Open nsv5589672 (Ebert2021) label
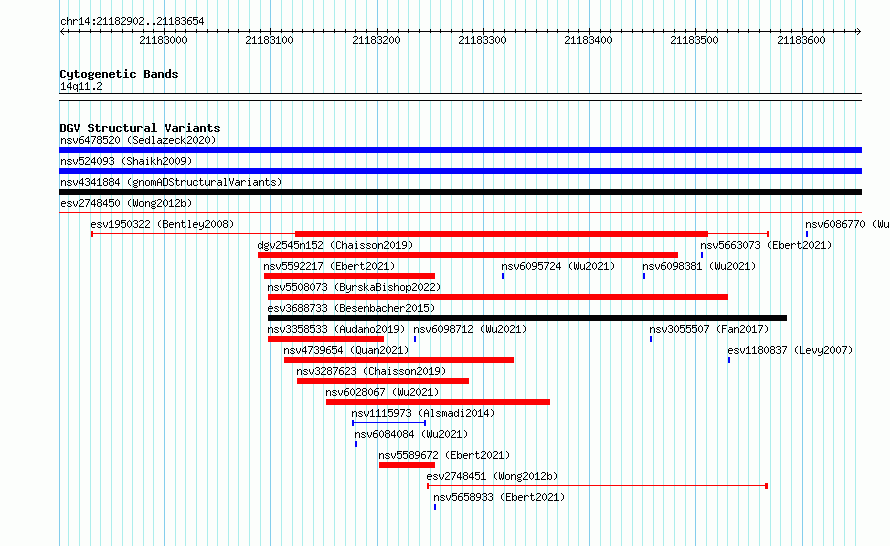890x546 pixels. [444, 455]
